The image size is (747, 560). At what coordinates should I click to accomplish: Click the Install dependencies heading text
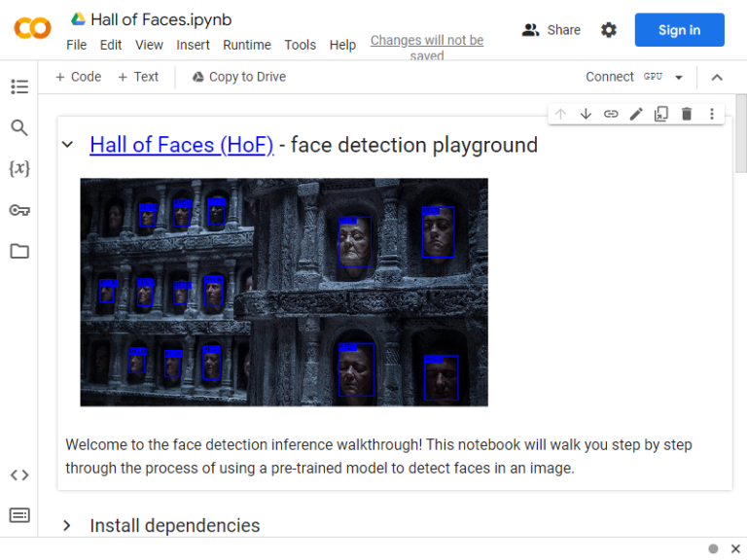point(175,526)
